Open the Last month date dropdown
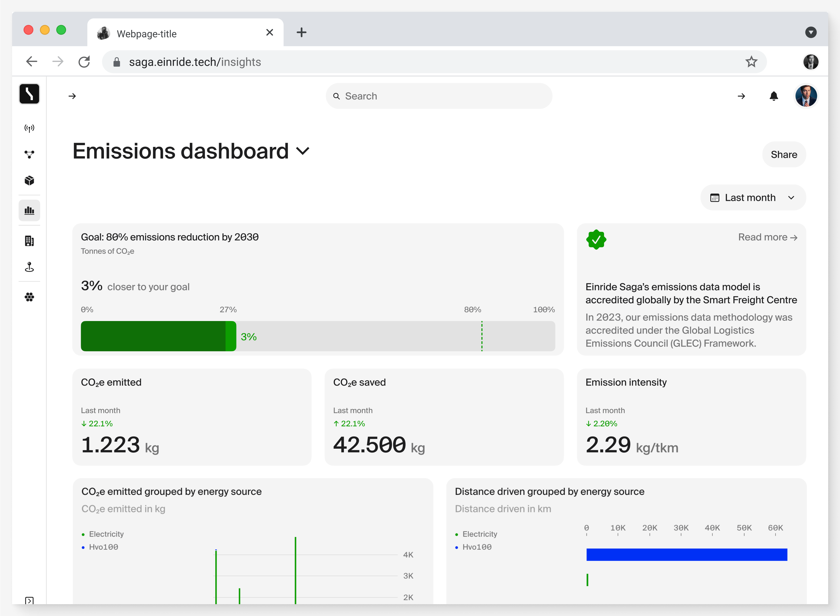 pos(753,198)
